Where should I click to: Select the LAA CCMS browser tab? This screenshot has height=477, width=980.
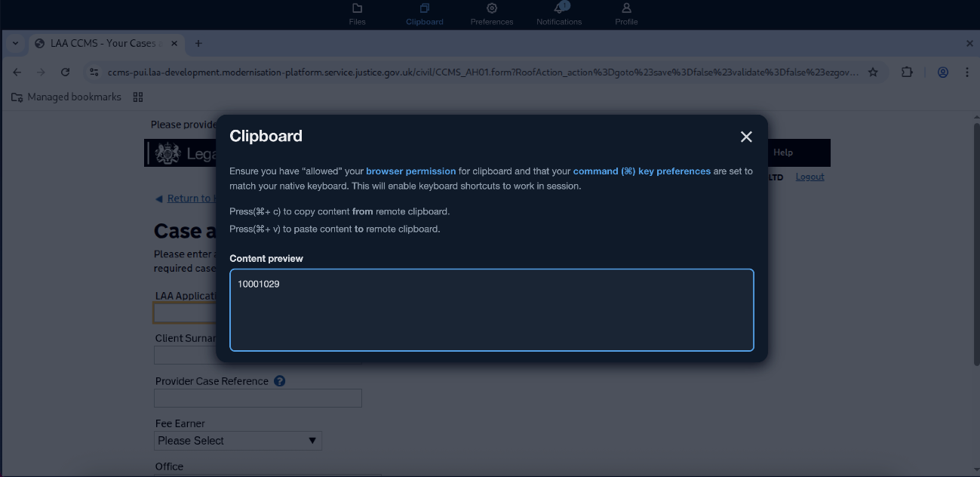coord(102,44)
